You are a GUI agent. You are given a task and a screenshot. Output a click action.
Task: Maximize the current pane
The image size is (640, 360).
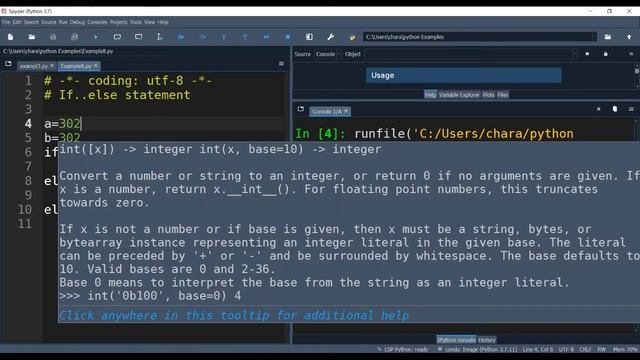tap(309, 37)
